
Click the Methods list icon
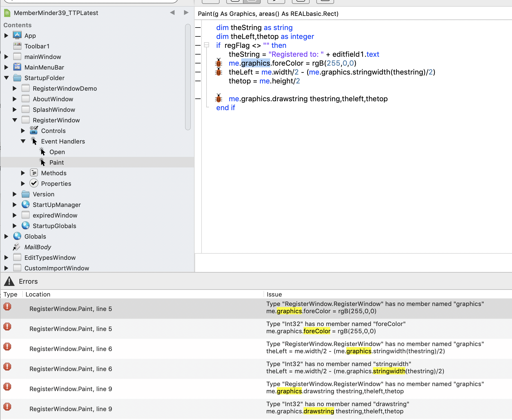[x=34, y=173]
